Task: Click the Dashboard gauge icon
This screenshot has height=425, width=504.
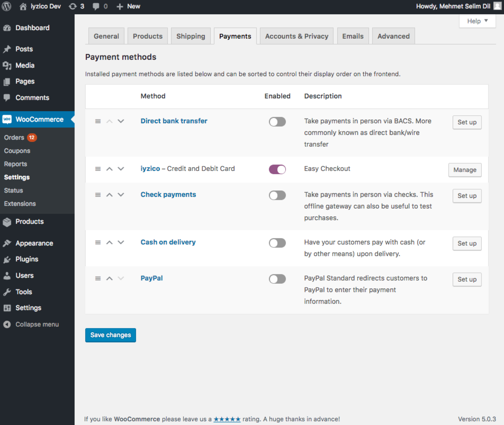Action: 7,28
